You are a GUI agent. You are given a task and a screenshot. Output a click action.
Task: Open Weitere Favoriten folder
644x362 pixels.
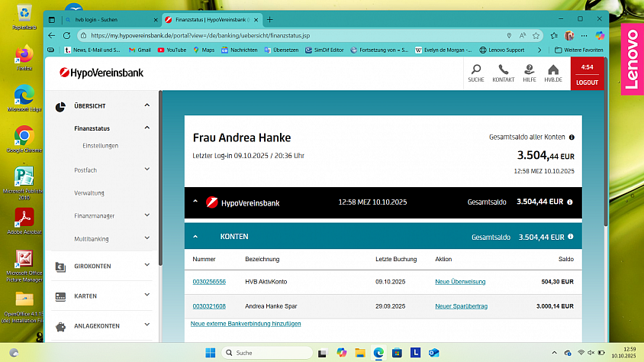pos(579,50)
